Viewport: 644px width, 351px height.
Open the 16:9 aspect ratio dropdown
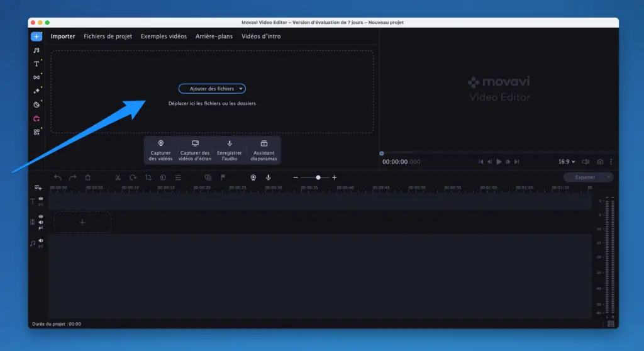tap(567, 162)
